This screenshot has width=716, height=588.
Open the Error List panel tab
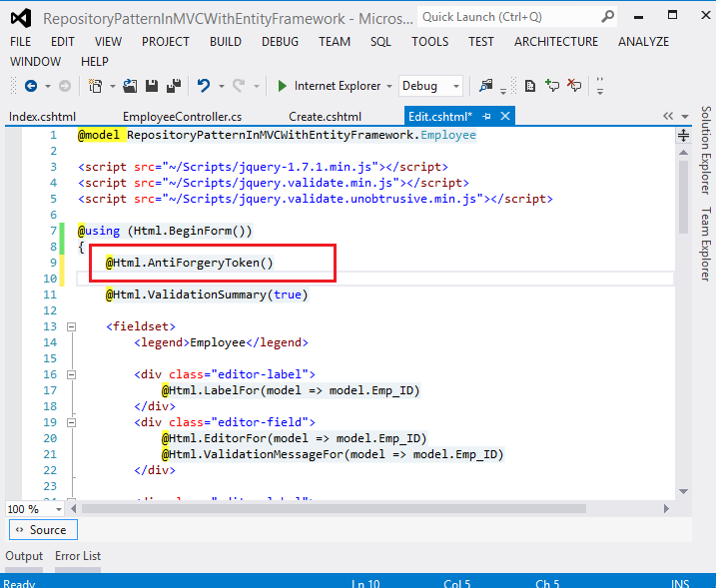tap(78, 556)
